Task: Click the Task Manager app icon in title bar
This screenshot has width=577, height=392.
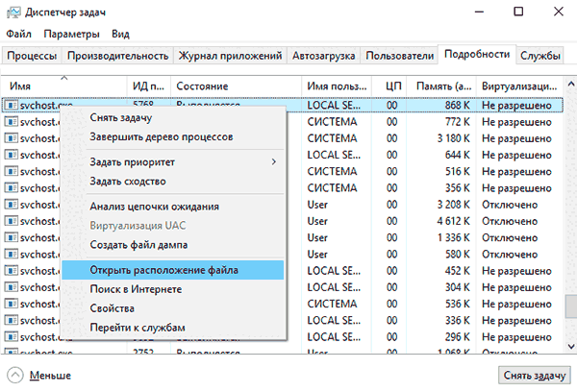Action: click(x=13, y=12)
